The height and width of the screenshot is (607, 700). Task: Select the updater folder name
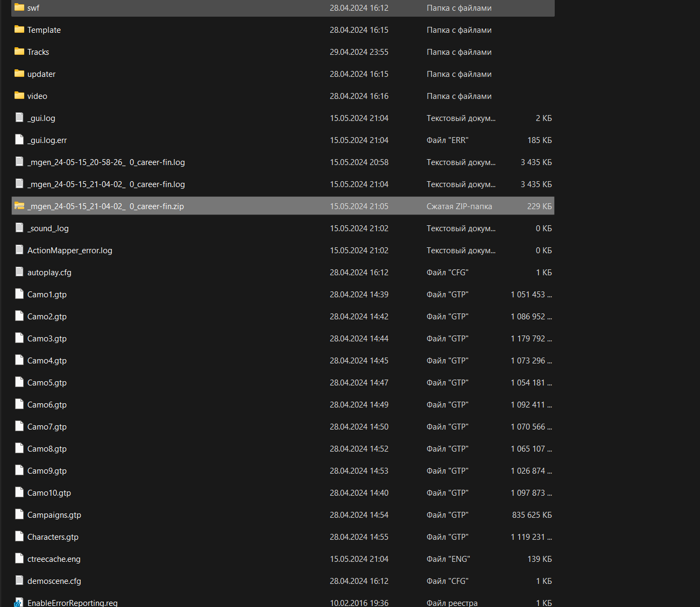(41, 74)
